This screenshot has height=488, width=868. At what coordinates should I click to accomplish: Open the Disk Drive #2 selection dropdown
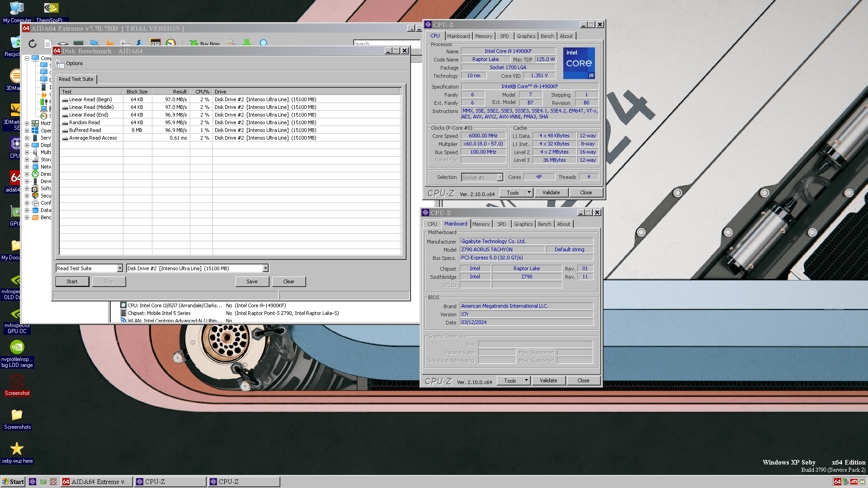click(265, 268)
